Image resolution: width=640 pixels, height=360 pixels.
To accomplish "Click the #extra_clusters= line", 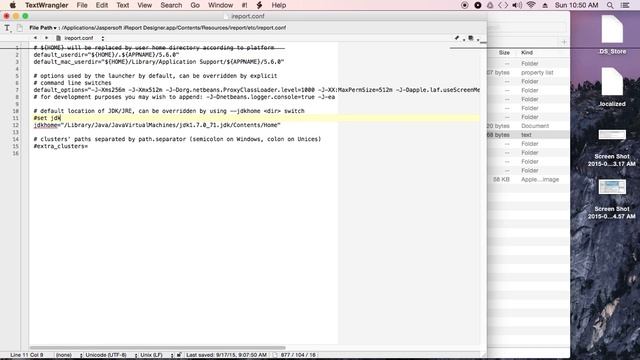I will 60,146.
